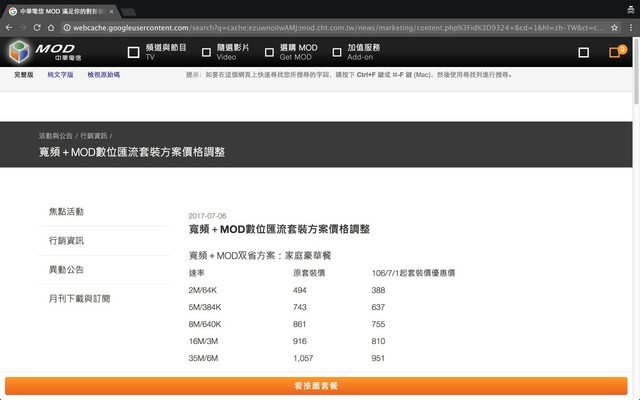The image size is (640, 400).
Task: Click discounted price 755
Action: [378, 324]
